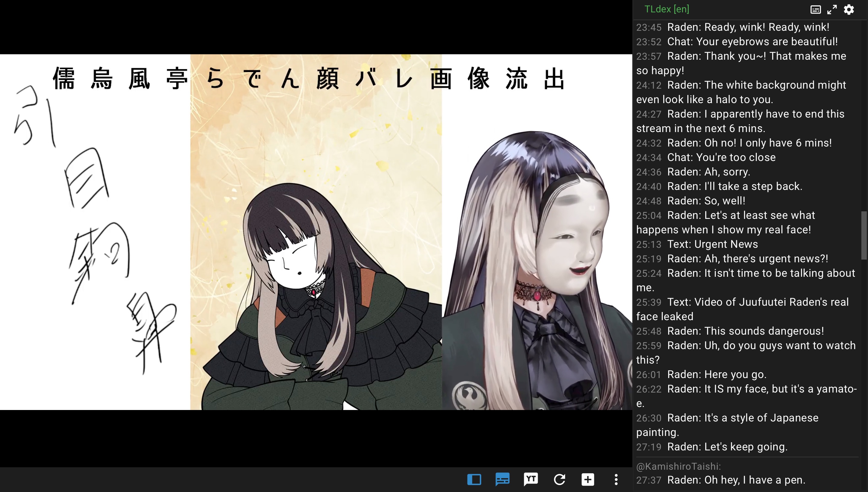Image resolution: width=868 pixels, height=492 pixels.
Task: Click the @KamishiroTaishi translator name
Action: (678, 466)
